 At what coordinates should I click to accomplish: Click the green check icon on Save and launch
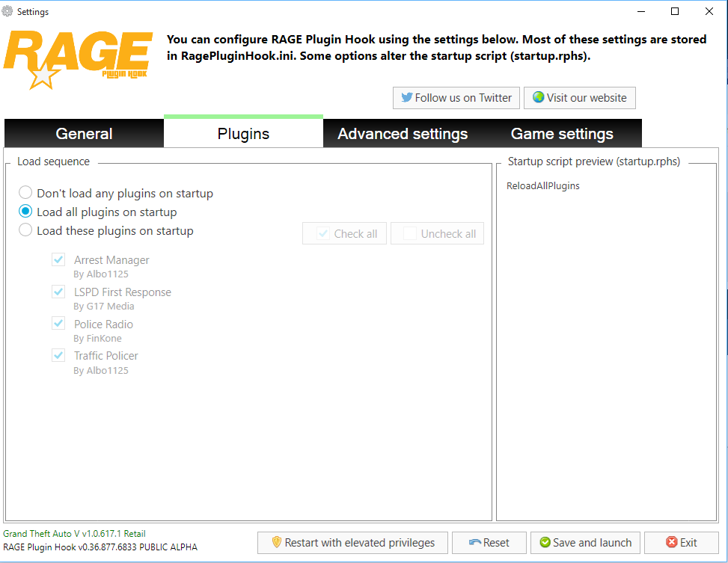(545, 542)
